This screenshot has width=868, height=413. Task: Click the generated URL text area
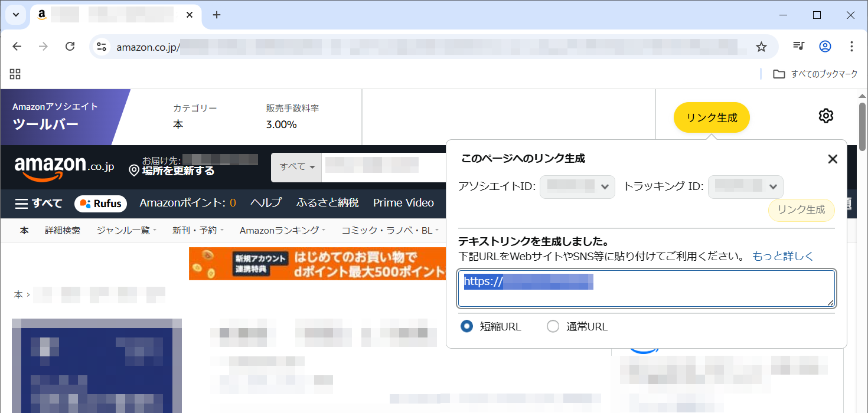646,289
